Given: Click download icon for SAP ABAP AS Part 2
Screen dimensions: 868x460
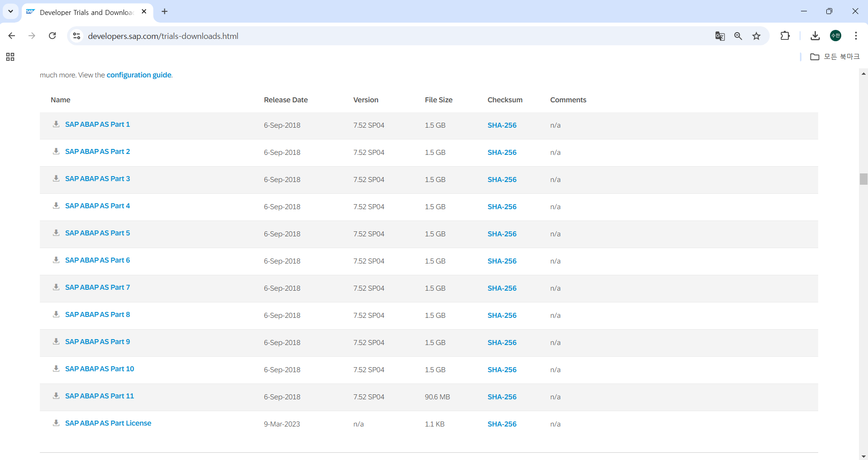Looking at the screenshot, I should pos(56,151).
